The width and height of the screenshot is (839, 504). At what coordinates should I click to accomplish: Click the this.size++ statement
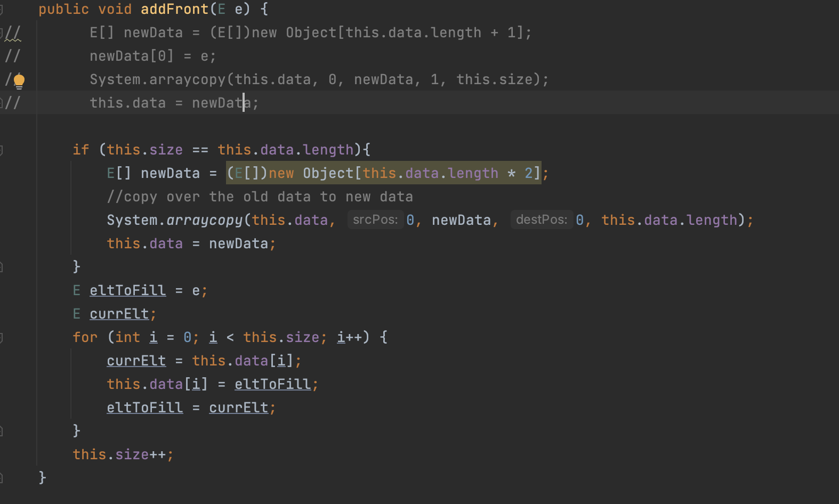click(123, 454)
